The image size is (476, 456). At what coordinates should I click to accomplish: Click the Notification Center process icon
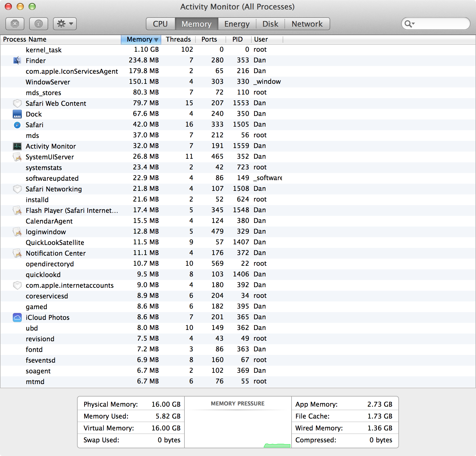pos(17,253)
